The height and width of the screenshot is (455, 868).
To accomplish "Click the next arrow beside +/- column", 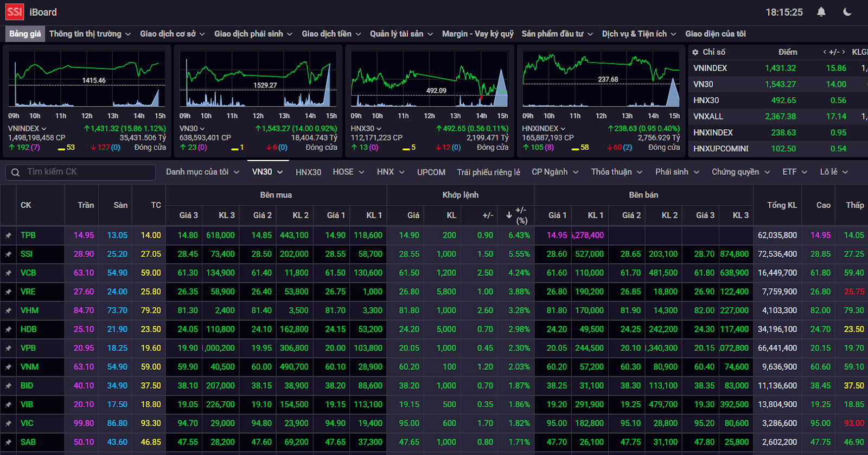I will pos(843,52).
